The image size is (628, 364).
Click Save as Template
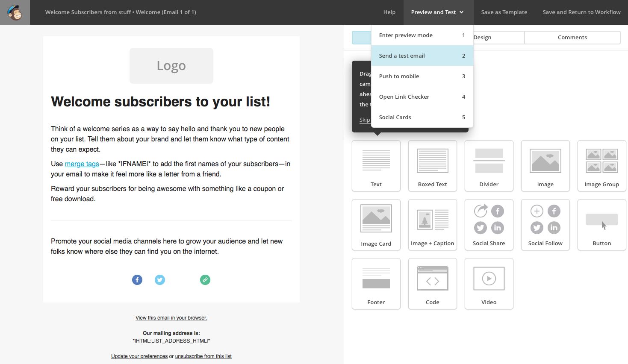[504, 12]
